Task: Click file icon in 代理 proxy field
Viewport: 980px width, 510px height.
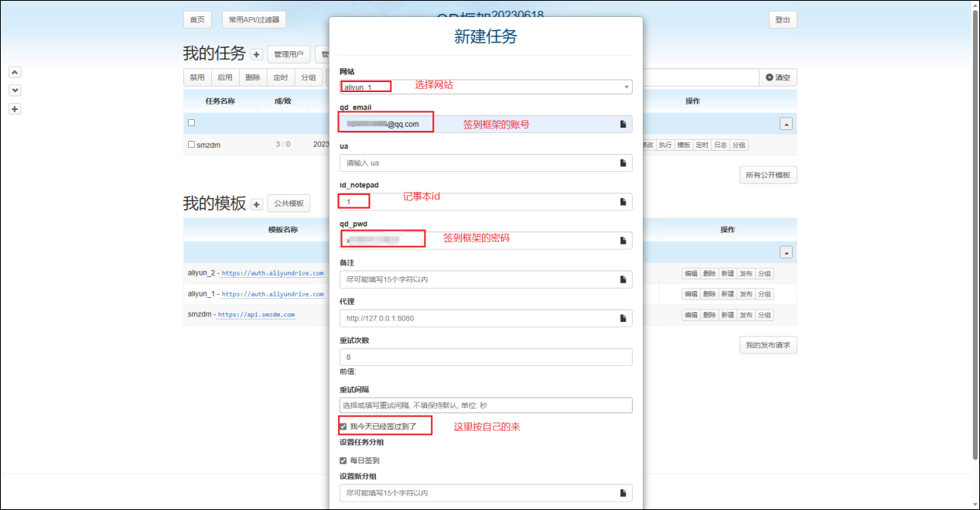Action: pos(623,318)
